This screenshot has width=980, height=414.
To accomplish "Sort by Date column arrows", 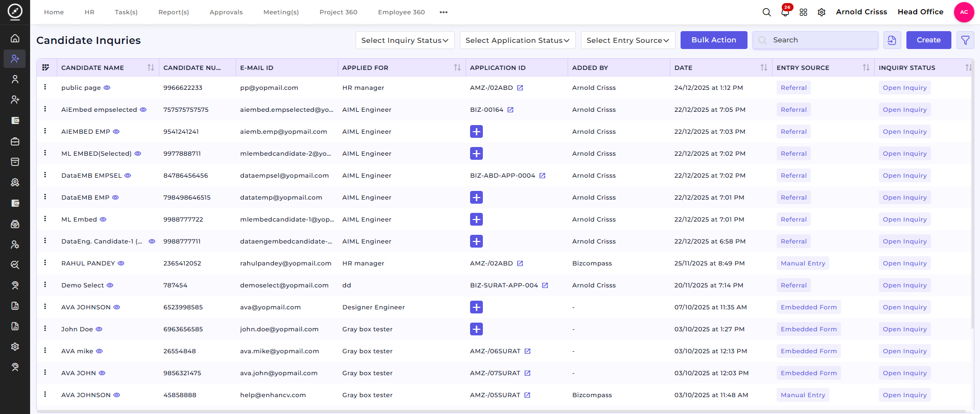I will [764, 67].
